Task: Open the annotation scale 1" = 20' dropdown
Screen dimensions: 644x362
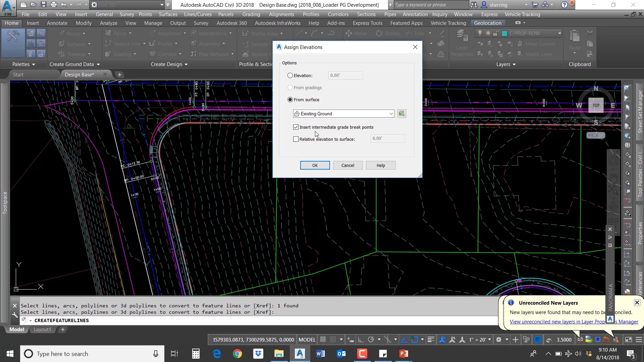Action: click(x=480, y=340)
